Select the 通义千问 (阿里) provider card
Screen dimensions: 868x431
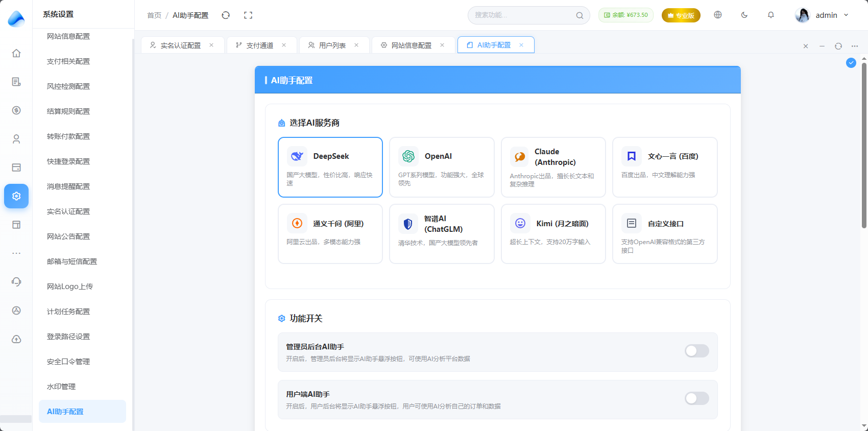[330, 234]
